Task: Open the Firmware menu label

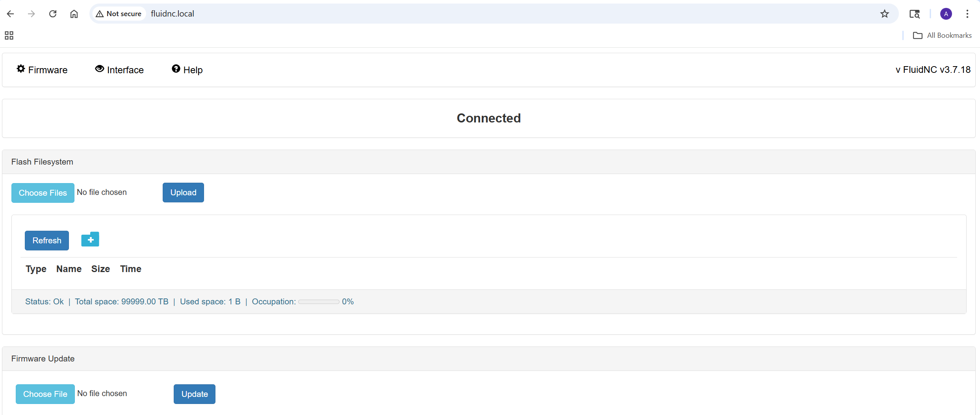Action: click(x=48, y=70)
